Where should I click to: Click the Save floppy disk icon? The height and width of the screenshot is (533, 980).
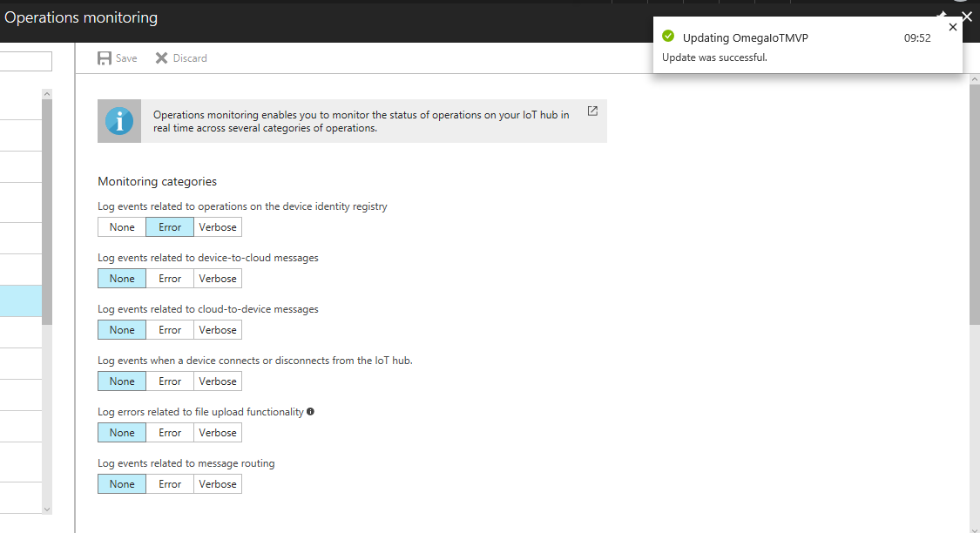[x=105, y=58]
